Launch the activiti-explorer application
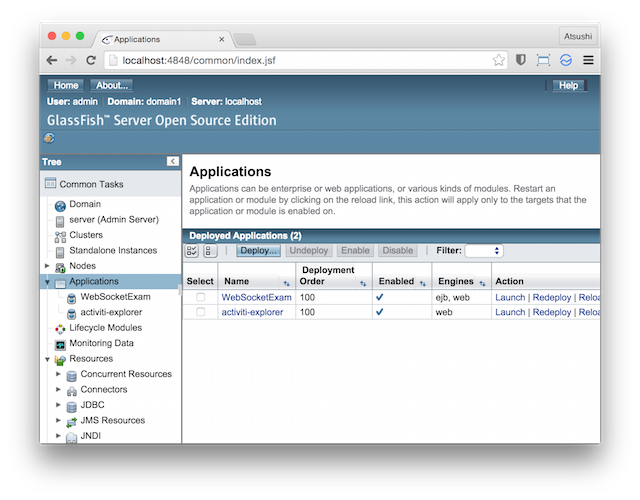The height and width of the screenshot is (500, 640). (510, 312)
